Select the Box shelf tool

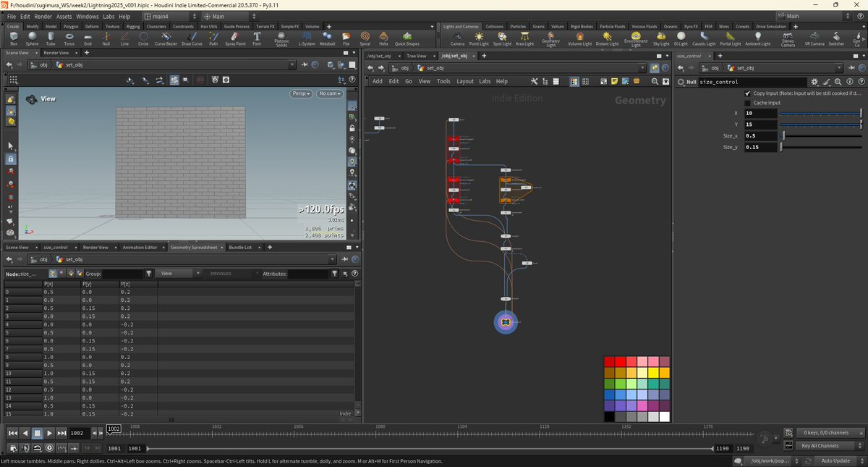(14, 38)
